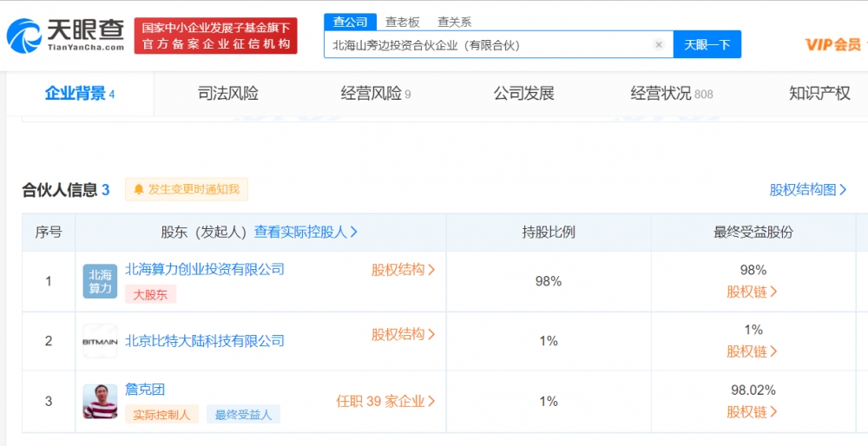Click the 最终受益人 tag
This screenshot has width=868, height=446.
pyautogui.click(x=244, y=415)
